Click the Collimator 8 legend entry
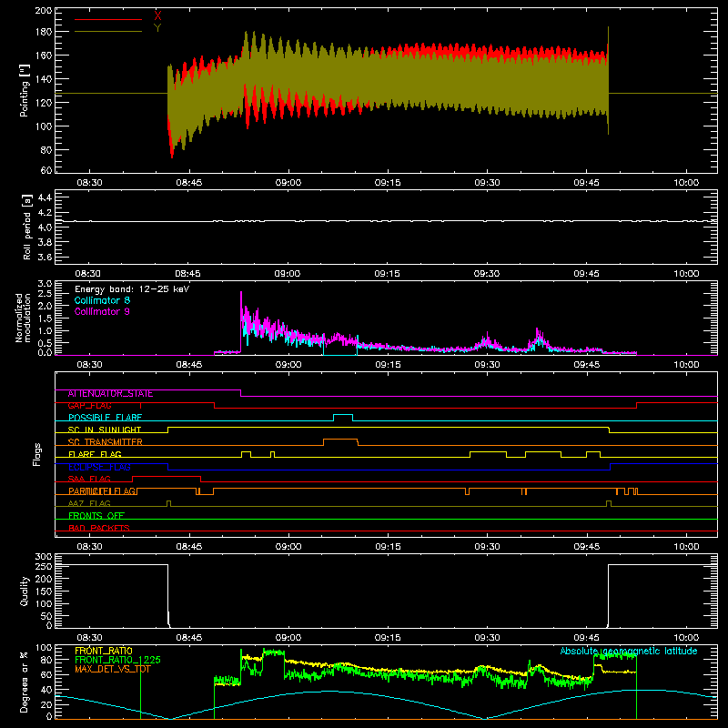 coord(102,300)
